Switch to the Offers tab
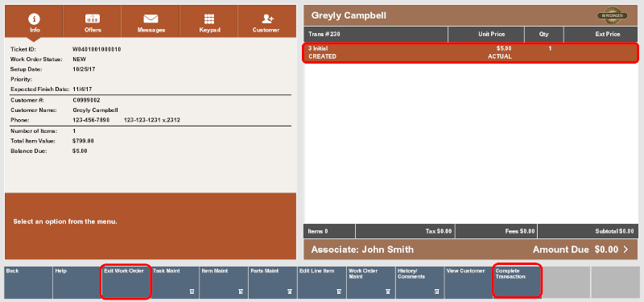Image resolution: width=644 pixels, height=302 pixels. [93, 22]
